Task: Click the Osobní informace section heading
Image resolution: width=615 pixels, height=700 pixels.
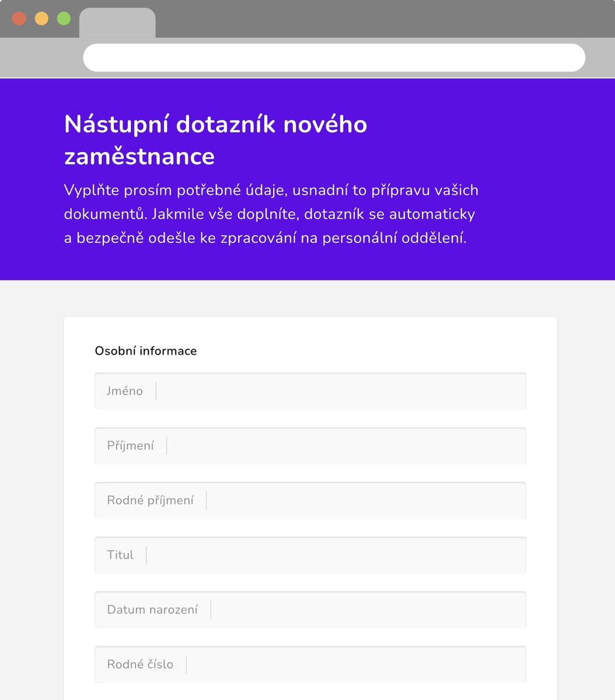Action: 146,351
